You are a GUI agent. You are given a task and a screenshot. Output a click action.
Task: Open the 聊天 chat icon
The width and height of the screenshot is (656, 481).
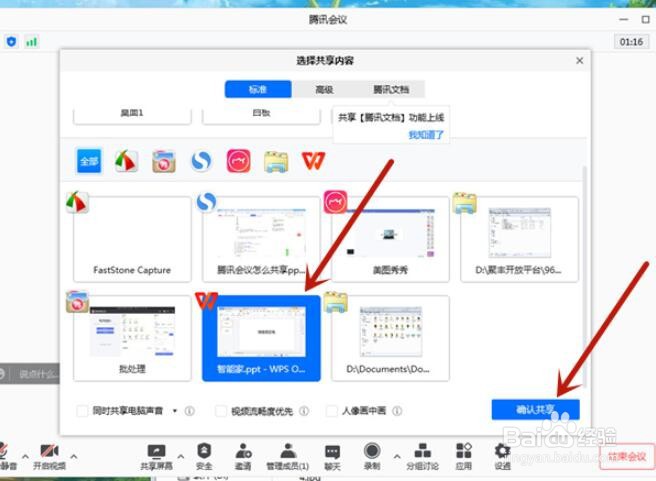coord(332,452)
